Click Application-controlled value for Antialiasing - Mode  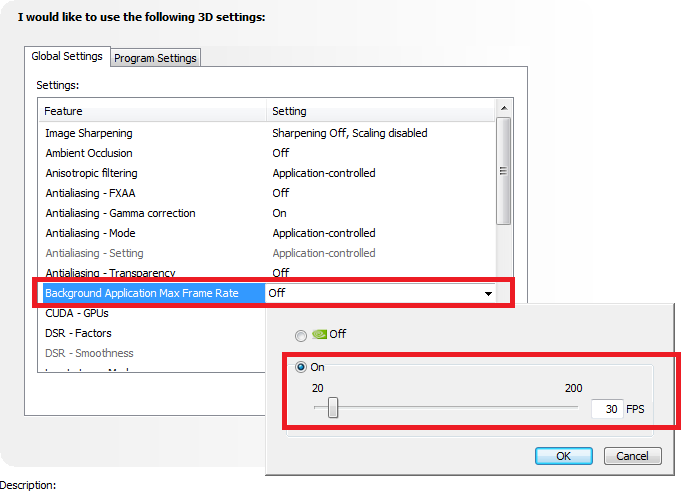pos(324,233)
